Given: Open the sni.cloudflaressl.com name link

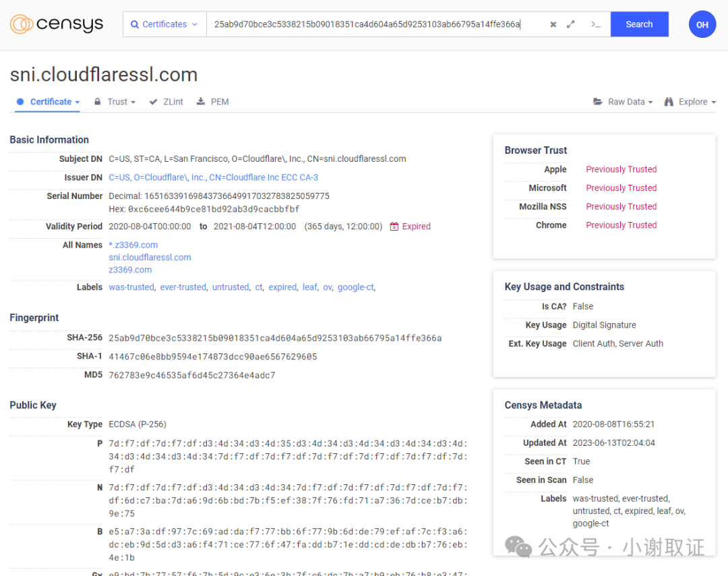Looking at the screenshot, I should pos(150,258).
